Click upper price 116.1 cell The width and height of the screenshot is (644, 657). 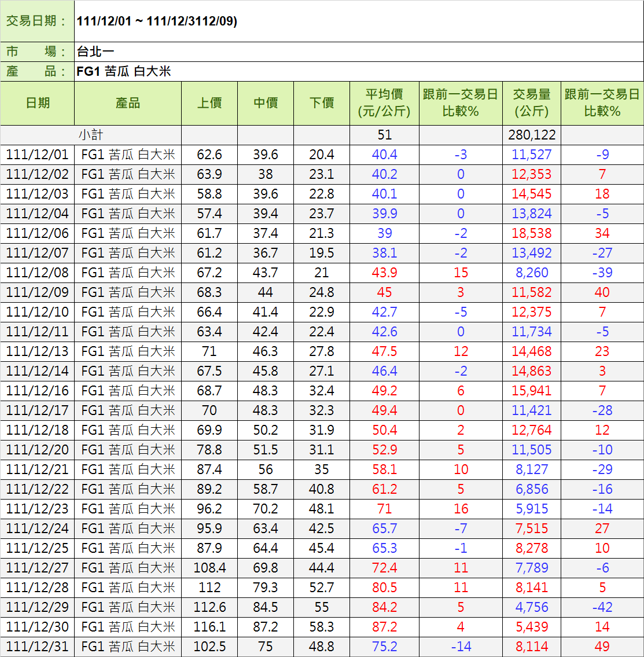(209, 627)
